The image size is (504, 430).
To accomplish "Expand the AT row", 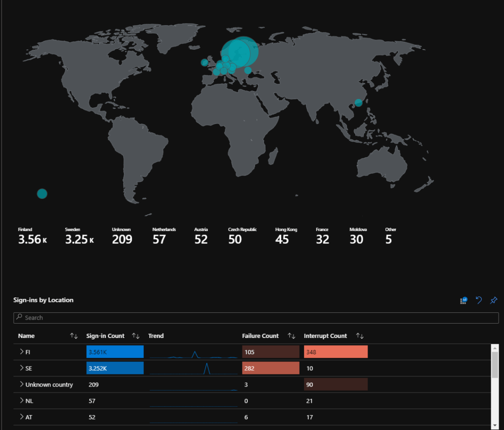I will (x=22, y=417).
